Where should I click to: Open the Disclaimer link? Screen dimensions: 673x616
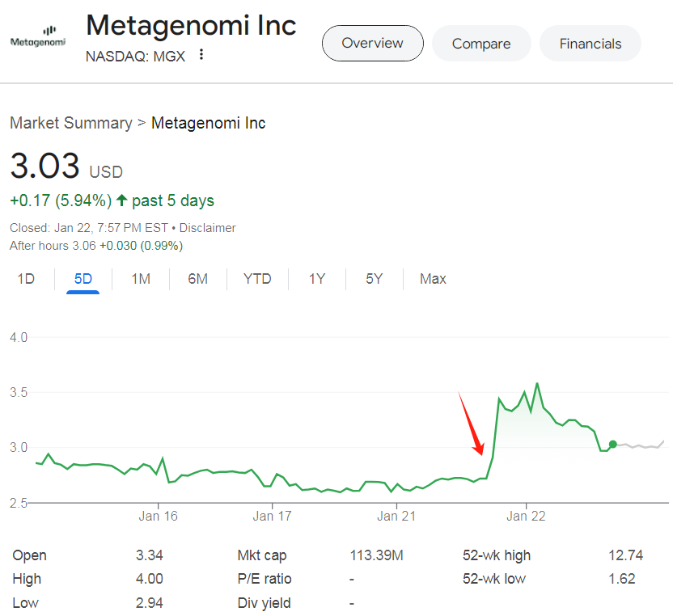208,228
